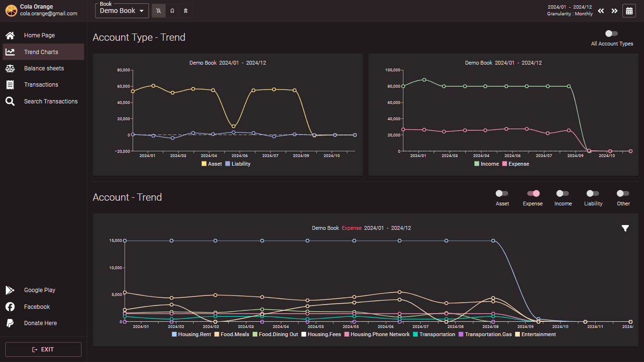644x362 pixels.
Task: Turn on the Asset toggle
Action: (x=502, y=193)
